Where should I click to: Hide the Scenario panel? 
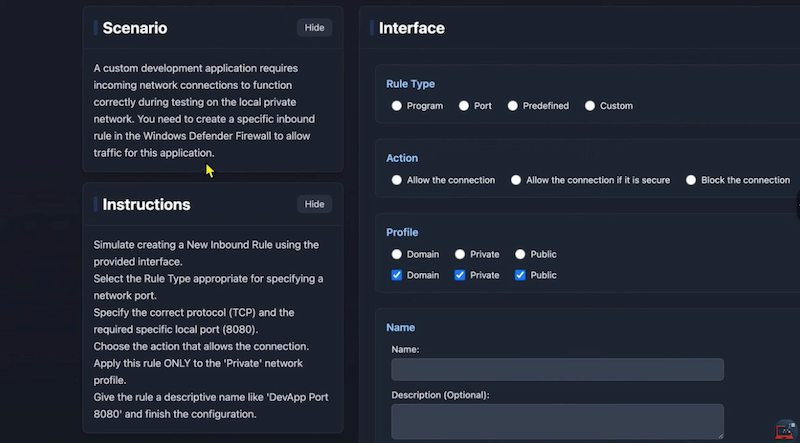314,28
